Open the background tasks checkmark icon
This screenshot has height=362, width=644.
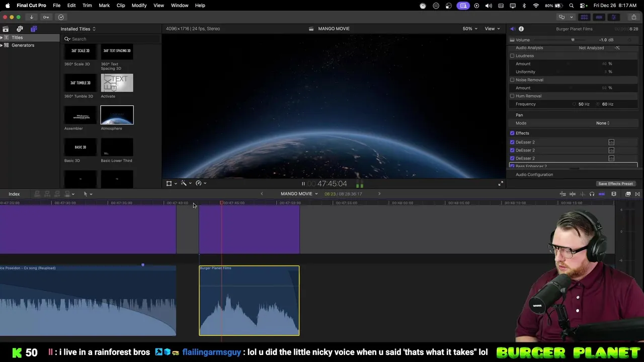pos(61,17)
